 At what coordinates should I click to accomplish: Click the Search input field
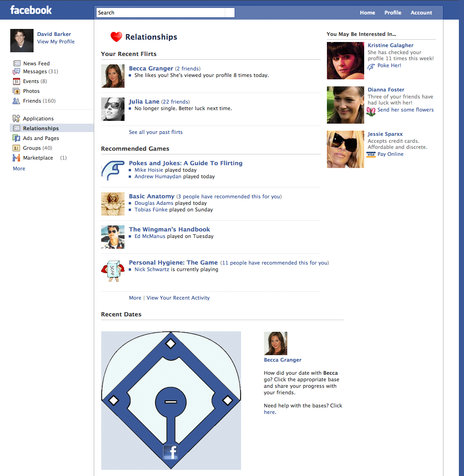(x=160, y=13)
